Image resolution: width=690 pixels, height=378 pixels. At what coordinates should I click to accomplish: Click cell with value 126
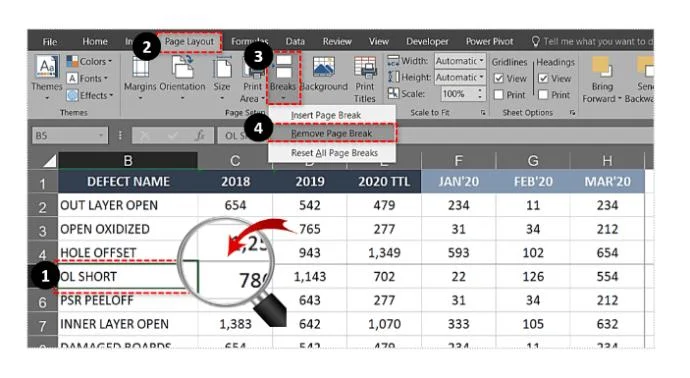[x=533, y=277]
